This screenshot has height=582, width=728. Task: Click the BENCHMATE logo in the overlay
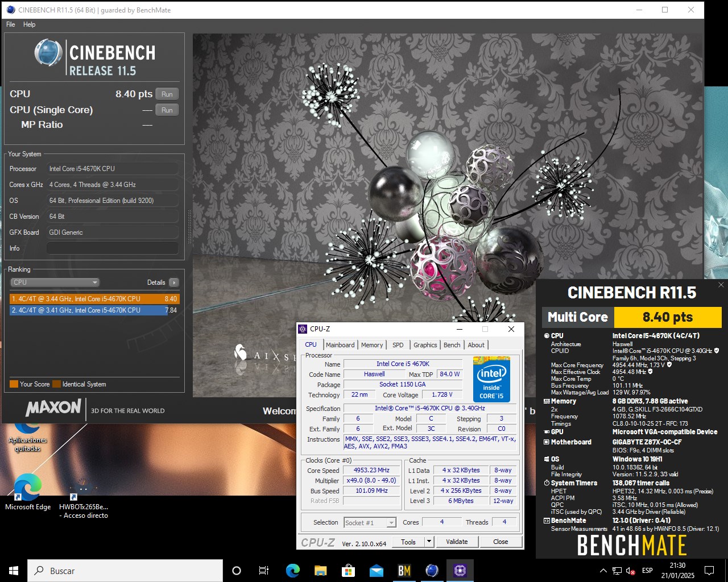click(x=632, y=546)
